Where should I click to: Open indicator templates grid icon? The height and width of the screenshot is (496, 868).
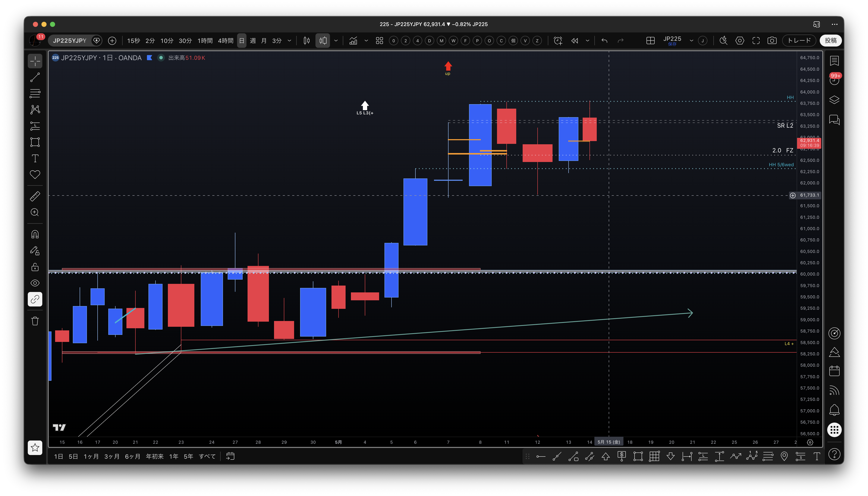[380, 41]
